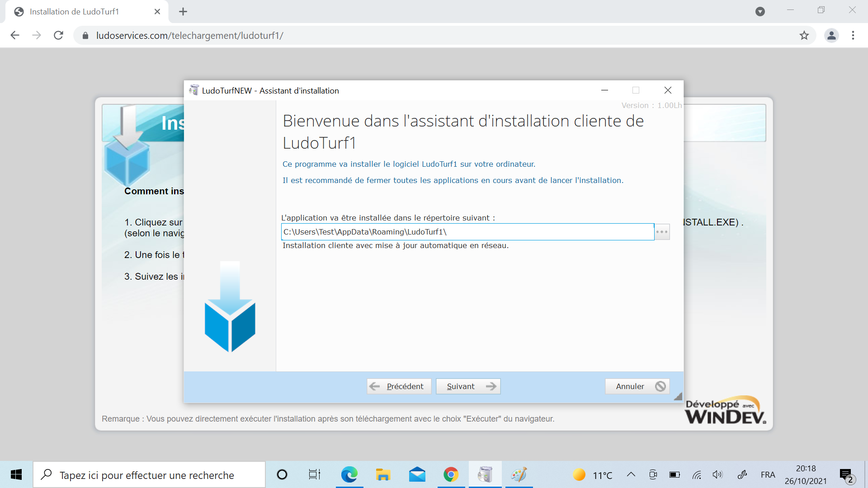Open Chrome tab search dropdown
The image size is (868, 488).
coord(760,12)
